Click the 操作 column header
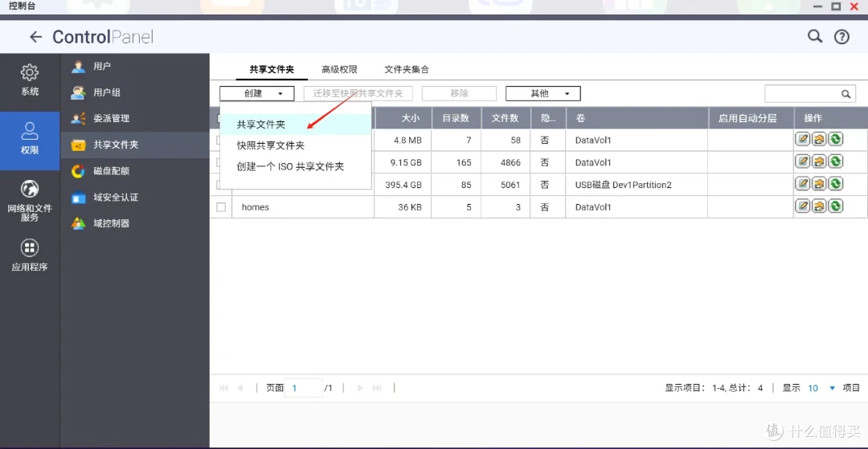This screenshot has width=868, height=449. pyautogui.click(x=829, y=118)
